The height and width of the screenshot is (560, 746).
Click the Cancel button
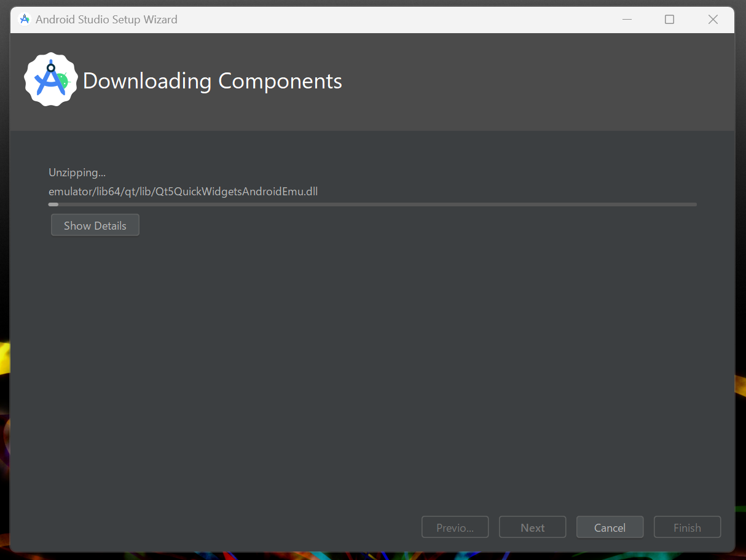[610, 527]
